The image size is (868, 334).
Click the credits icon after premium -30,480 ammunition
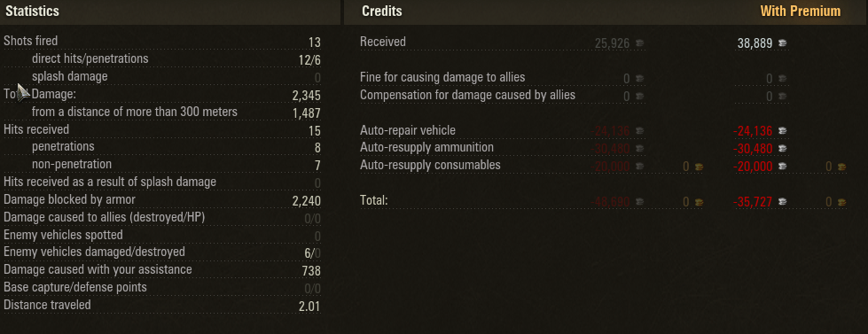click(783, 149)
